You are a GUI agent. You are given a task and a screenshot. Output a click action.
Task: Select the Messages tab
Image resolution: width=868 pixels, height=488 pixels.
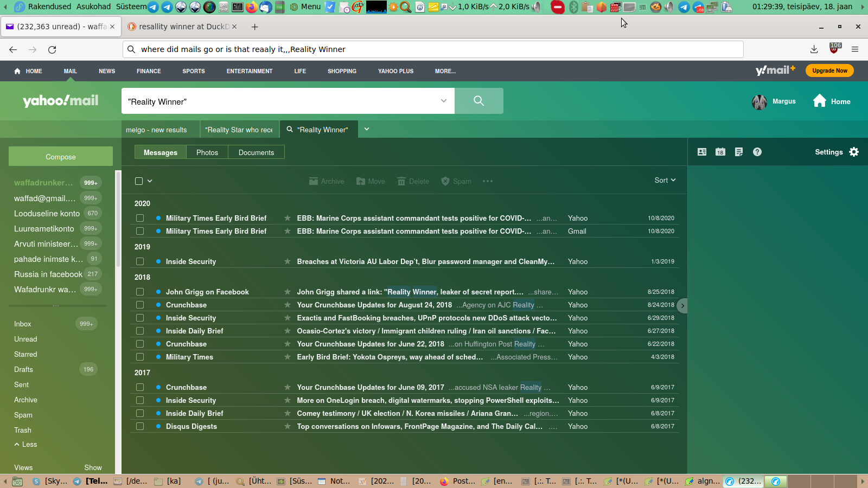tap(161, 152)
